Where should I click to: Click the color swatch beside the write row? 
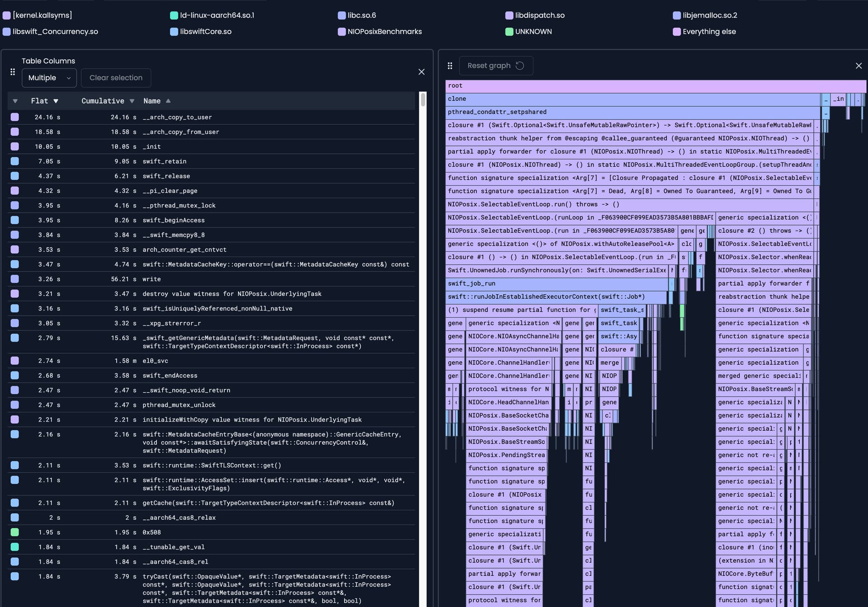point(15,279)
